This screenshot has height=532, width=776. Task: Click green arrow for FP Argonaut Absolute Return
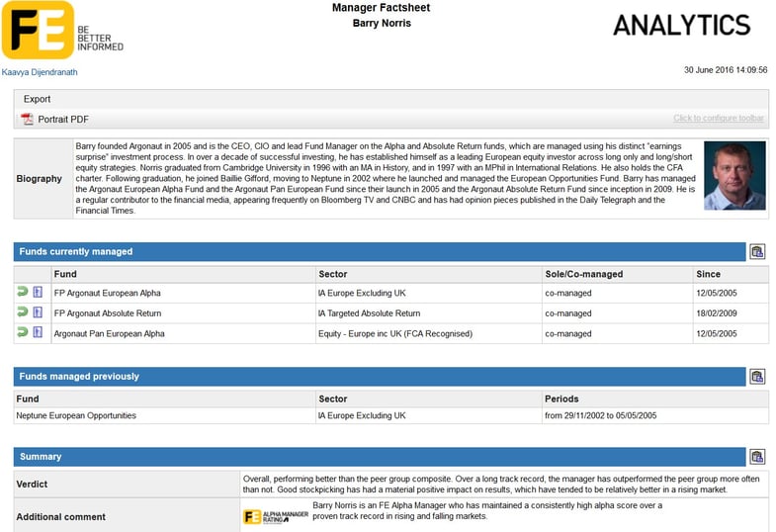[x=23, y=312]
